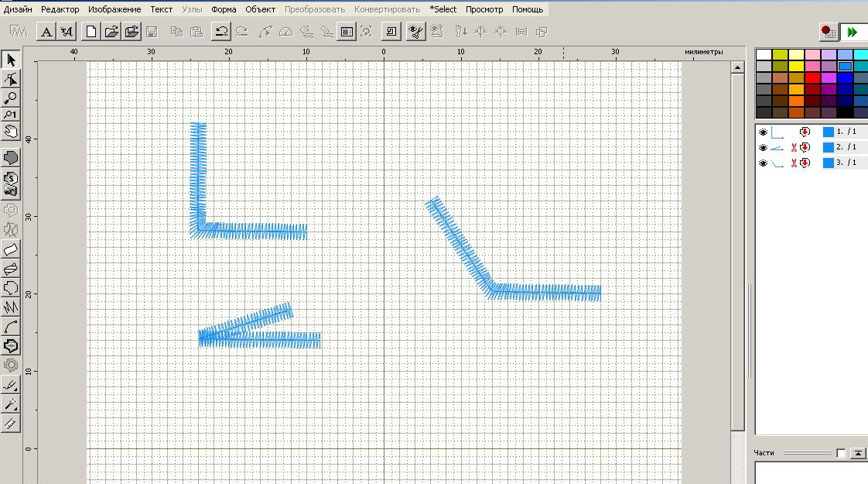This screenshot has height=484, width=868.
Task: Select the node edit tool
Action: click(x=11, y=79)
